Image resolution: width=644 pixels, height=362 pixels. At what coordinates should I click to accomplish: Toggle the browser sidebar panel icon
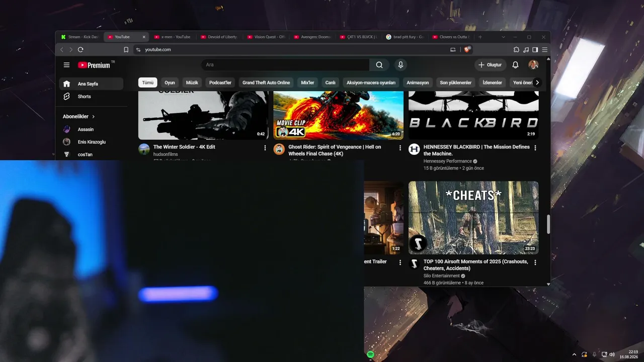[x=535, y=50]
